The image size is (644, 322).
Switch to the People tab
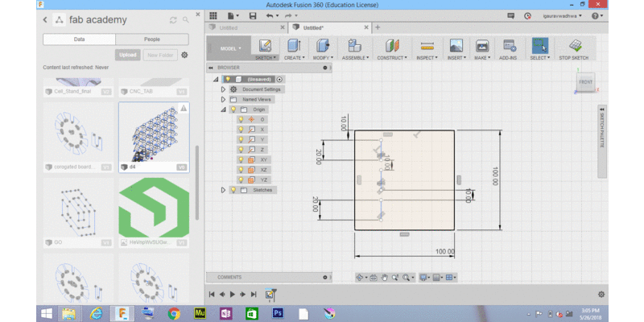pos(152,39)
